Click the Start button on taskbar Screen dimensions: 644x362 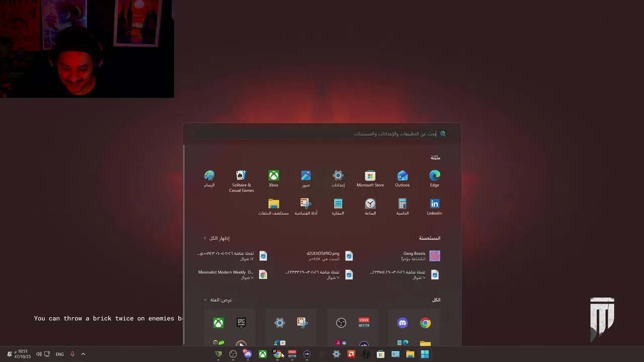(x=425, y=354)
